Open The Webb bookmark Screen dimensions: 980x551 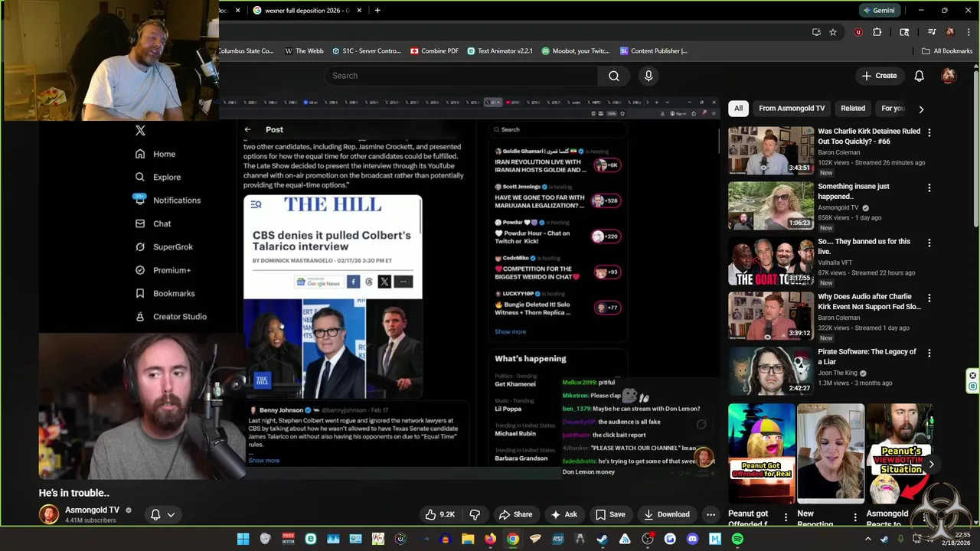(x=304, y=51)
